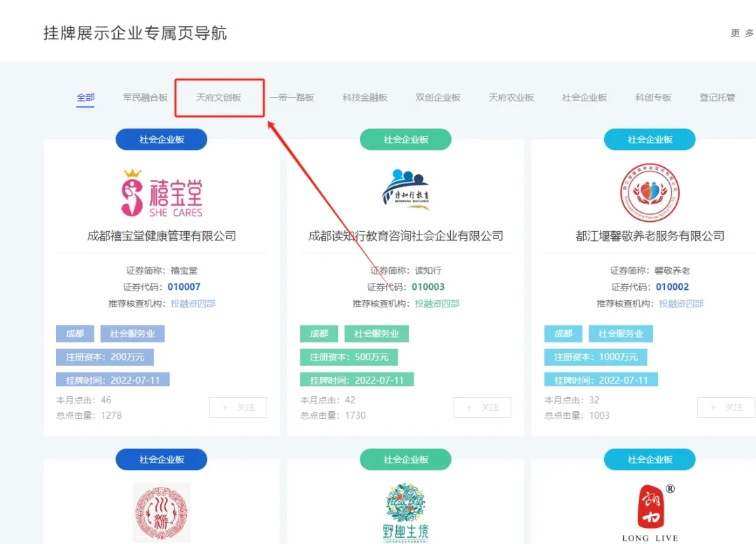Image resolution: width=756 pixels, height=544 pixels.
Task: Click the light blue 社会企业板 badge above 馨敬养老
Action: 650,139
